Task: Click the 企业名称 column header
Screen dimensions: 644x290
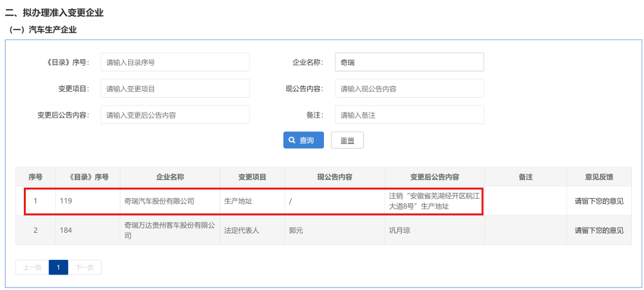Action: tap(170, 177)
